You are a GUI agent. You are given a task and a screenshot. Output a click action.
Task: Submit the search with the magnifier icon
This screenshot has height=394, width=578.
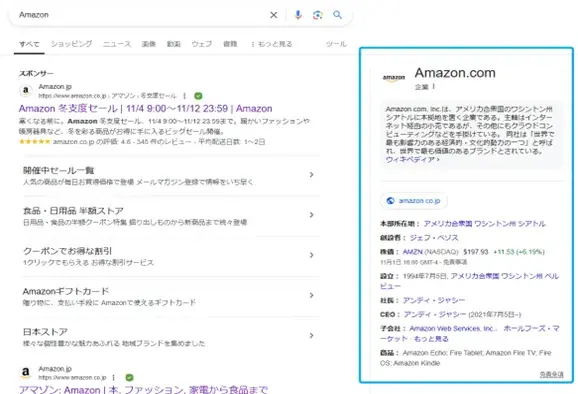(337, 15)
